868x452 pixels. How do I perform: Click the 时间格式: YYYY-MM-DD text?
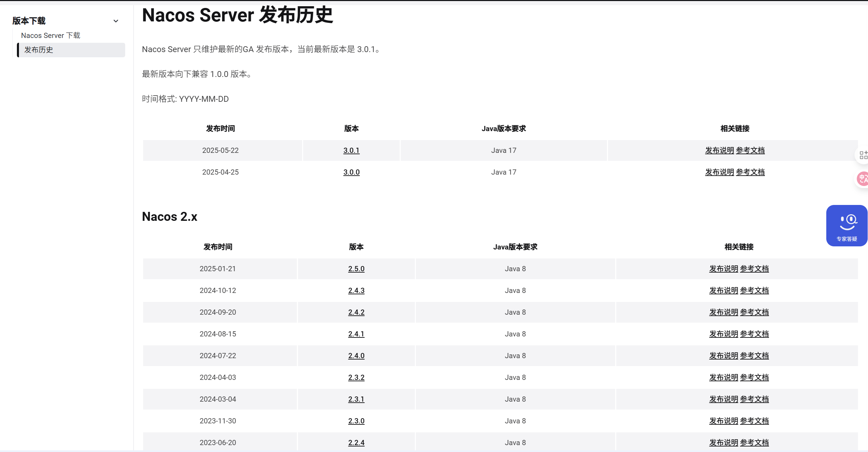[185, 99]
